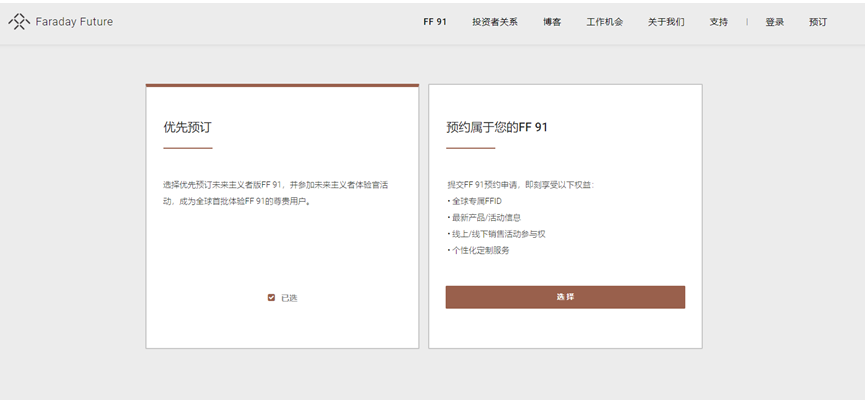Click the 个性化定制服务 bullet text
This screenshot has height=400, width=865.
(479, 250)
